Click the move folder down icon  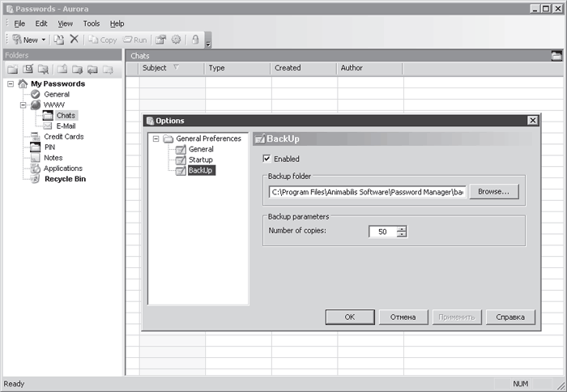pos(78,69)
